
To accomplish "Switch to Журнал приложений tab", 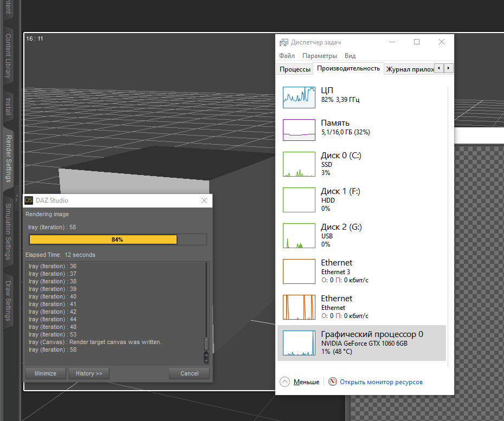I will pyautogui.click(x=410, y=69).
